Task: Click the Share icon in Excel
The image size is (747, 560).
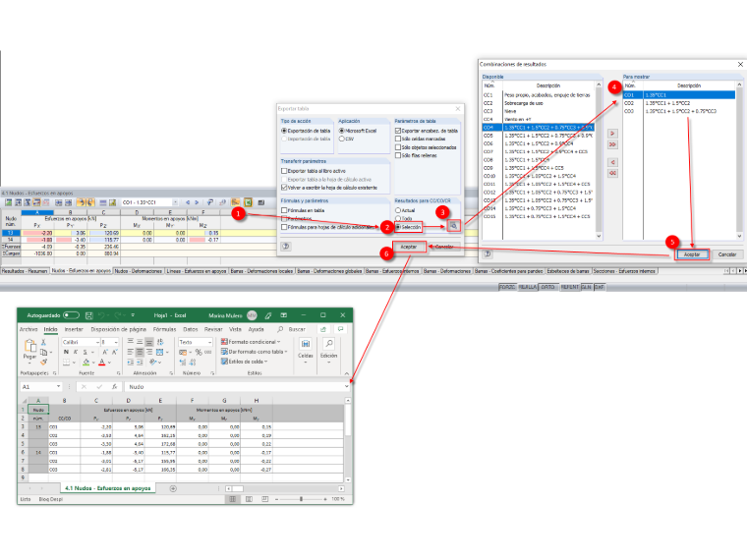Action: pyautogui.click(x=323, y=329)
